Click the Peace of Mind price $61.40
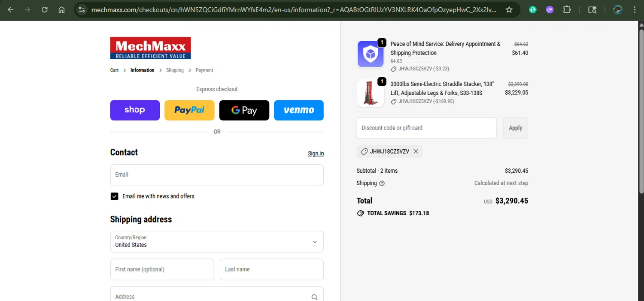The image size is (644, 301). click(x=520, y=53)
